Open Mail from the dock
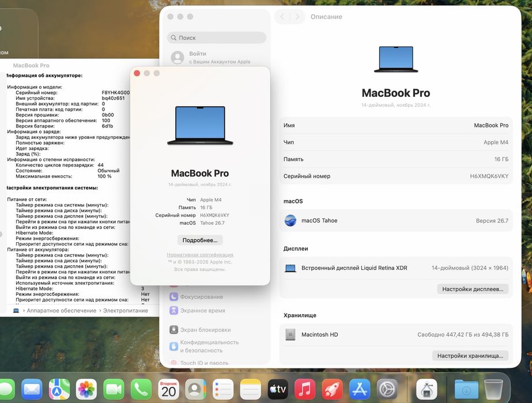The width and height of the screenshot is (532, 403). 32,389
